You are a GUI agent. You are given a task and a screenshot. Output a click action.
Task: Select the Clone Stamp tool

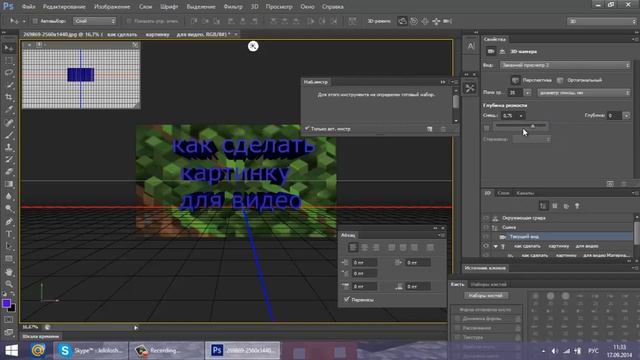(x=9, y=147)
